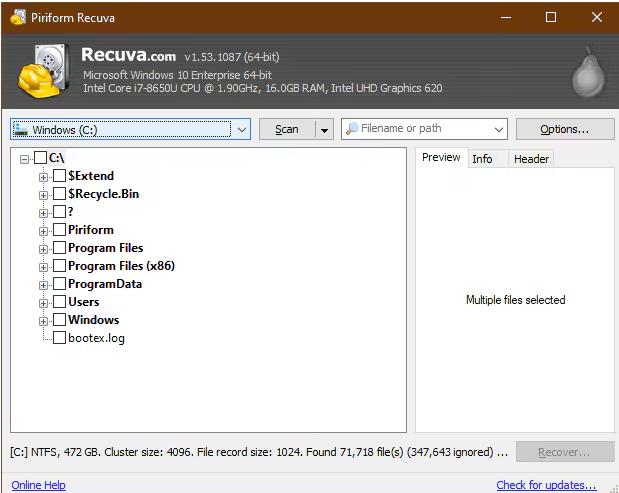This screenshot has height=493, width=619.
Task: Click the status text "Found 71,718 file(s)"
Action: pyautogui.click(x=355, y=452)
